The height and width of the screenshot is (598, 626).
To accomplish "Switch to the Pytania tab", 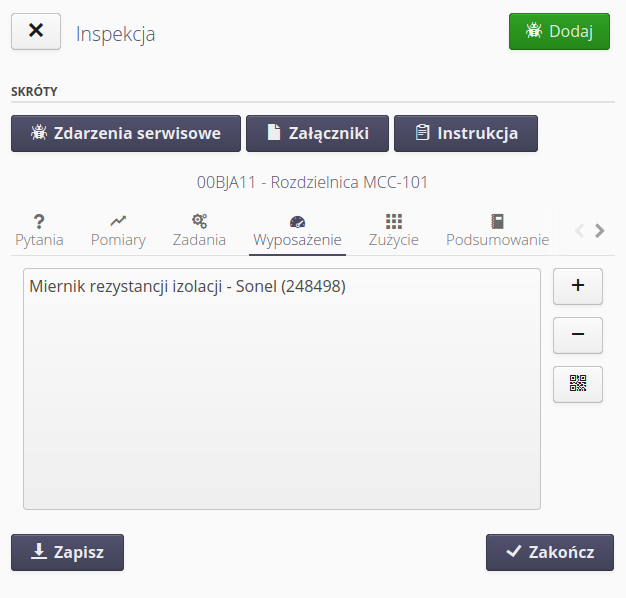I will tap(39, 230).
